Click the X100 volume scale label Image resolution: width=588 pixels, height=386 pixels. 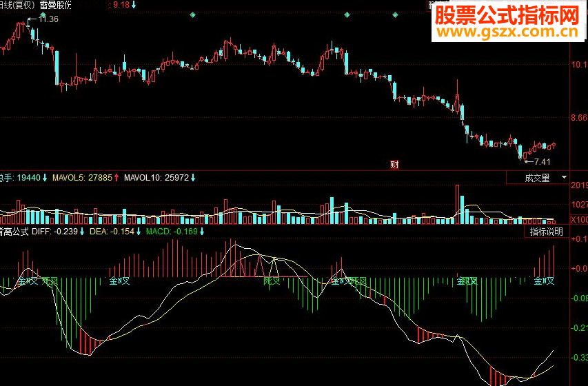click(x=579, y=219)
